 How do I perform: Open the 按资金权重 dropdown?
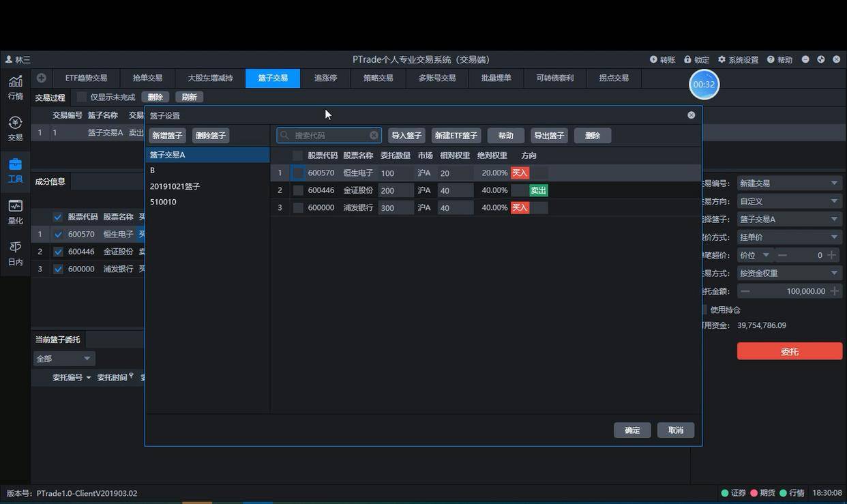789,273
